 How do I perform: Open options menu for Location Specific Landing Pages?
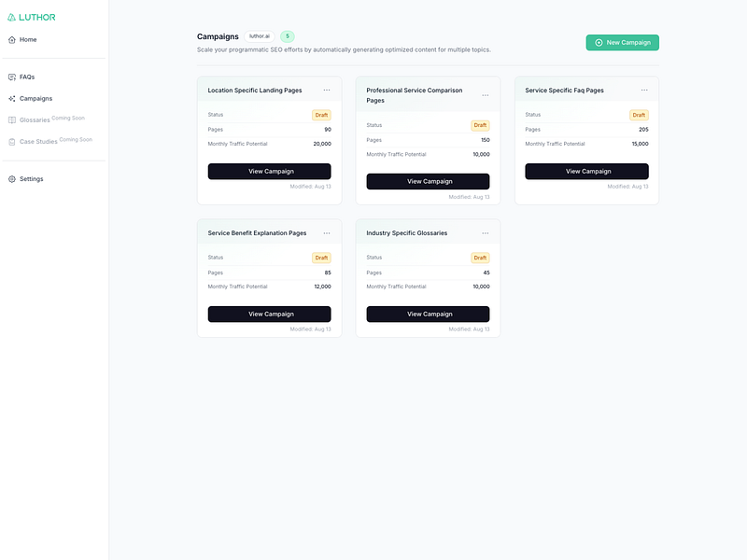(327, 91)
